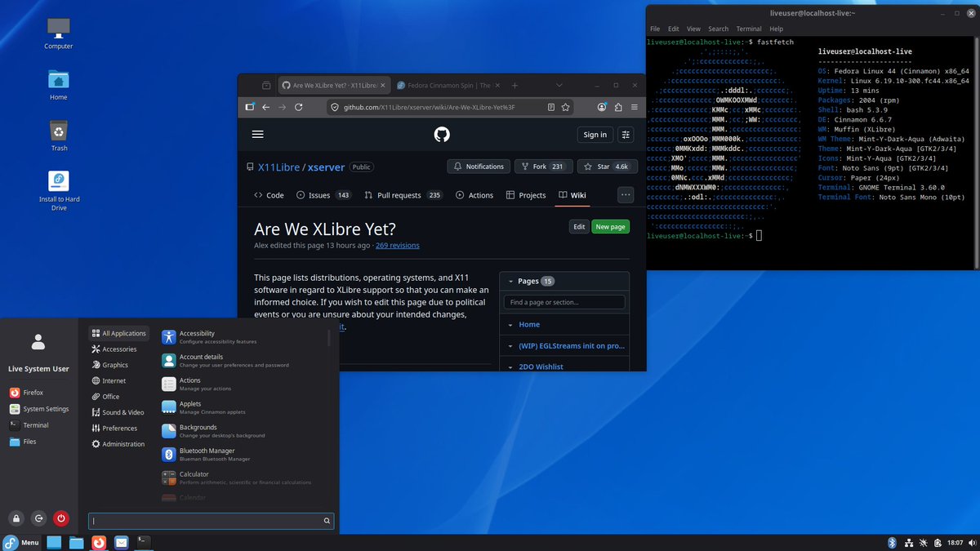Open the Code repository tab
The image size is (980, 551).
tap(269, 195)
